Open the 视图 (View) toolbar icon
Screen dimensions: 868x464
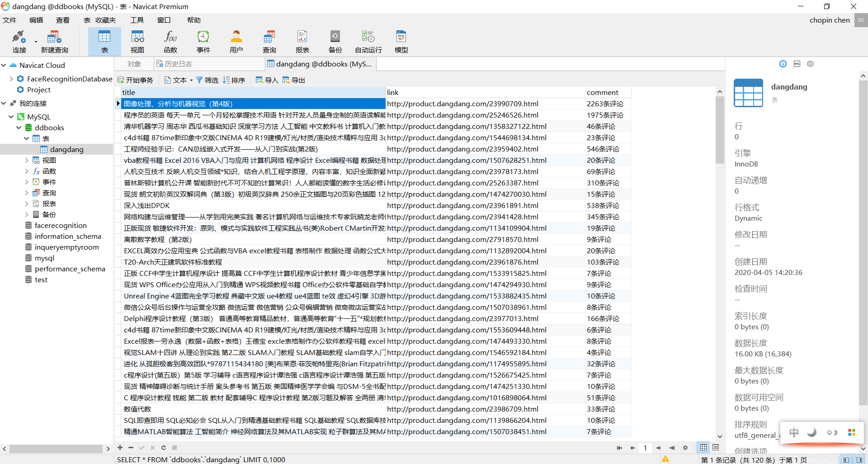[x=137, y=42]
